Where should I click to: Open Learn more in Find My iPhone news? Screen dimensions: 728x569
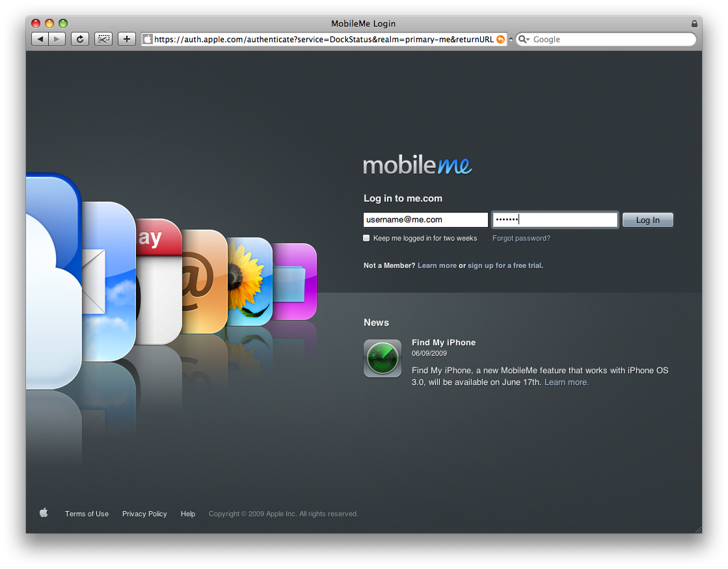[x=565, y=382]
